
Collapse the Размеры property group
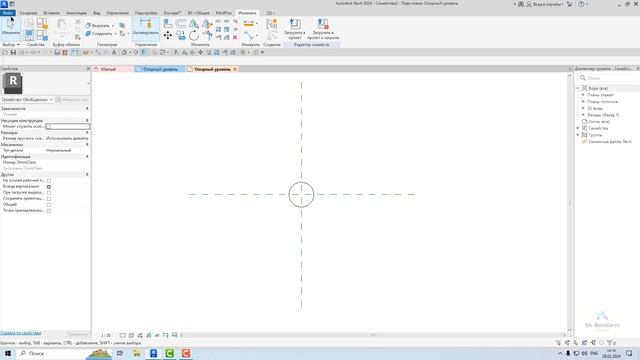(87, 133)
